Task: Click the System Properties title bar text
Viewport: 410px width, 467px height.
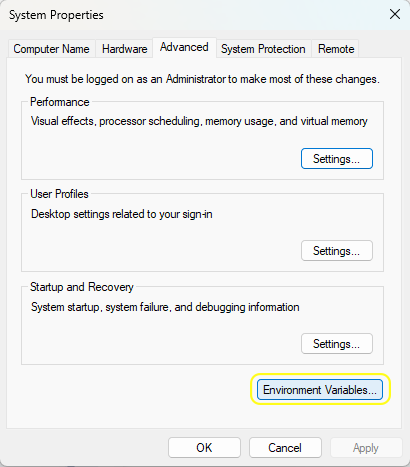Action: click(56, 15)
